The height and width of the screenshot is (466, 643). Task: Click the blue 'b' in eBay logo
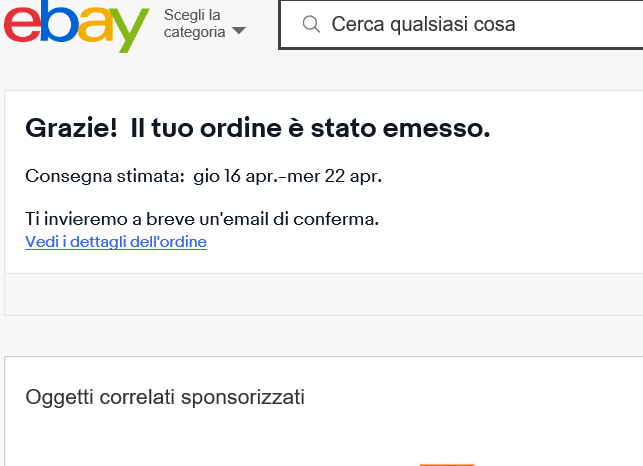[x=59, y=21]
